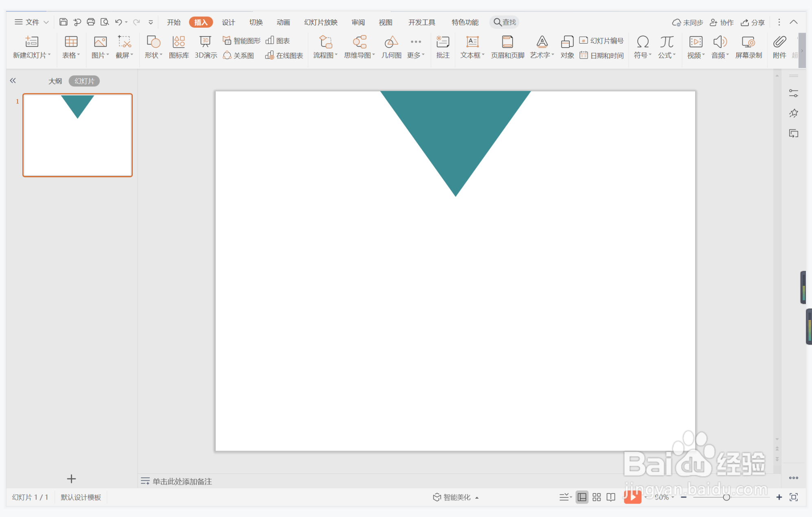Click the 智能美化 button
The height and width of the screenshot is (517, 812).
[x=456, y=497]
